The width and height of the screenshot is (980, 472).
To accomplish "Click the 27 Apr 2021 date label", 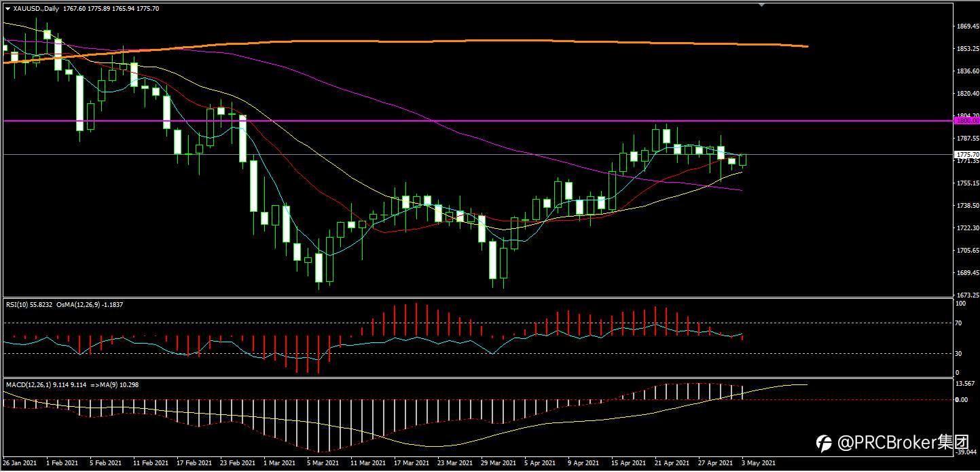I will pyautogui.click(x=714, y=462).
